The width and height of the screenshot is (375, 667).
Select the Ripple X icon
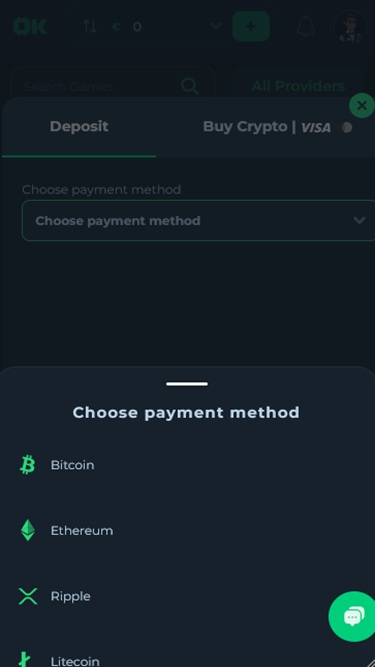[x=28, y=596]
